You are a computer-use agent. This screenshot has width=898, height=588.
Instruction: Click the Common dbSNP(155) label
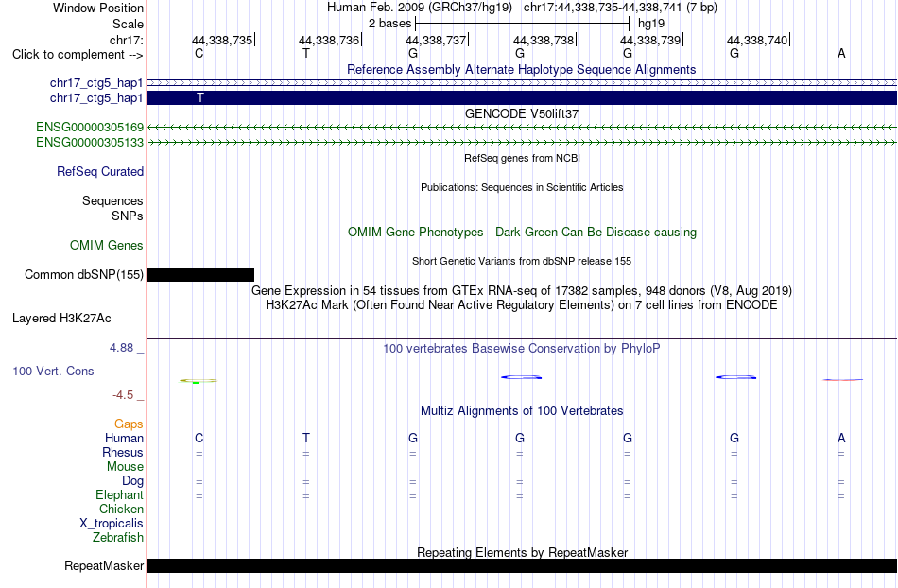pos(83,275)
